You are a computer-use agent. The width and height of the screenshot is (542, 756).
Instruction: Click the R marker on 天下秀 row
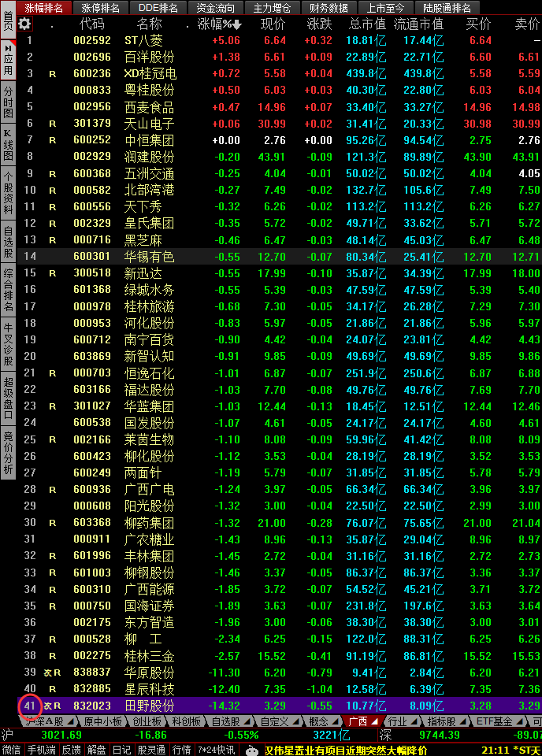[53, 207]
